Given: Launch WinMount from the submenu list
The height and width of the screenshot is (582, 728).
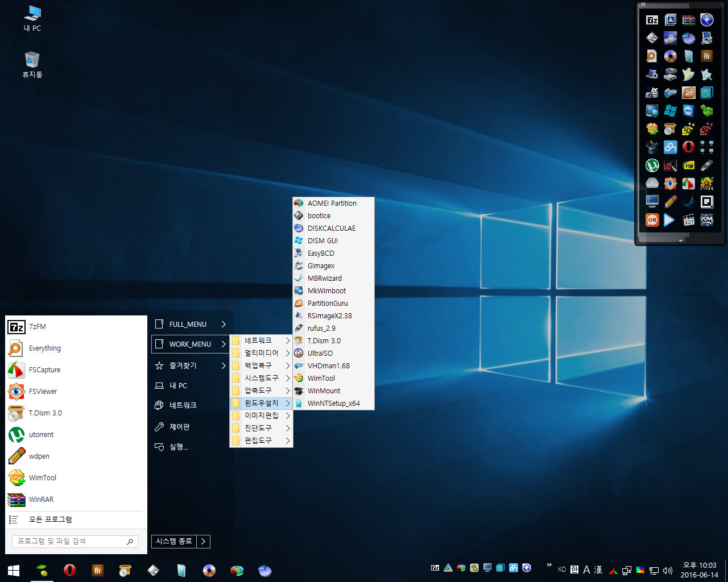Looking at the screenshot, I should point(333,390).
